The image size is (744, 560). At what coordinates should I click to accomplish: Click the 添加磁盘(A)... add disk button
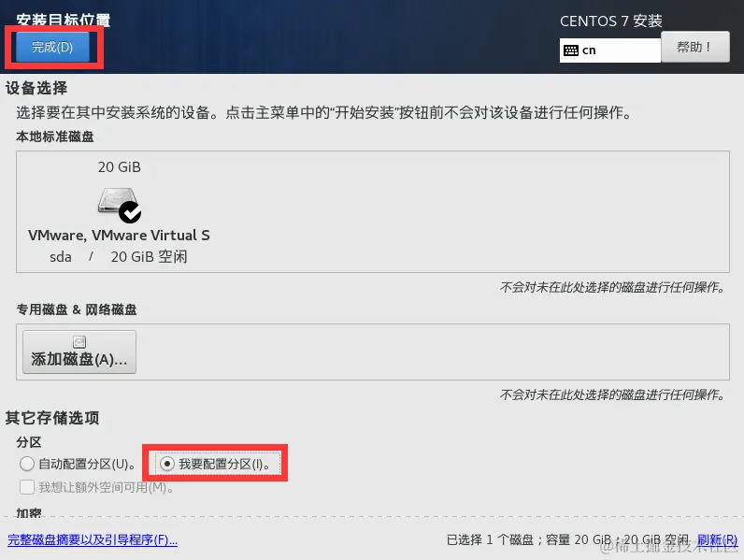point(79,352)
